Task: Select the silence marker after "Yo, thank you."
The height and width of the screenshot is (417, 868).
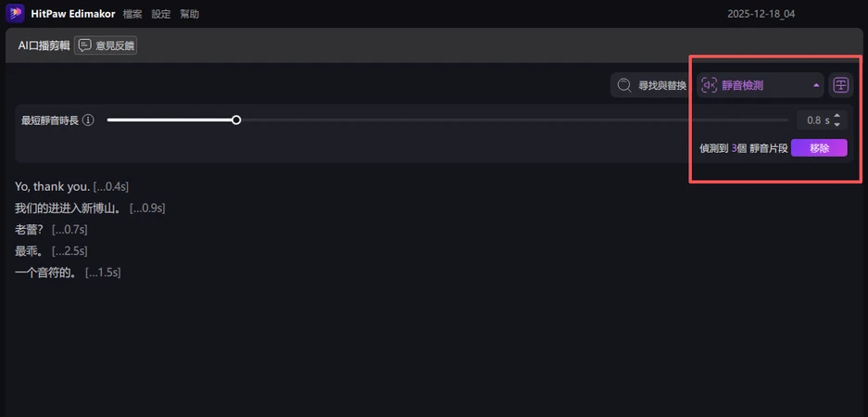Action: pos(111,187)
